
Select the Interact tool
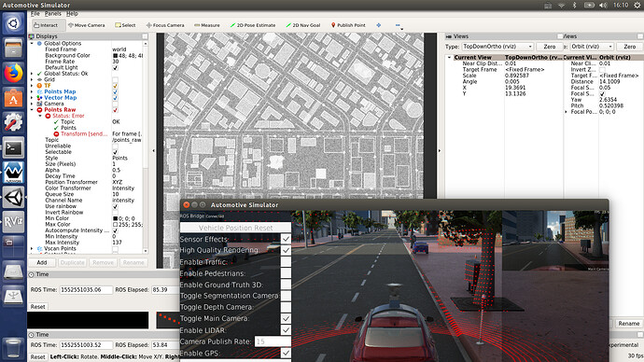tap(46, 25)
